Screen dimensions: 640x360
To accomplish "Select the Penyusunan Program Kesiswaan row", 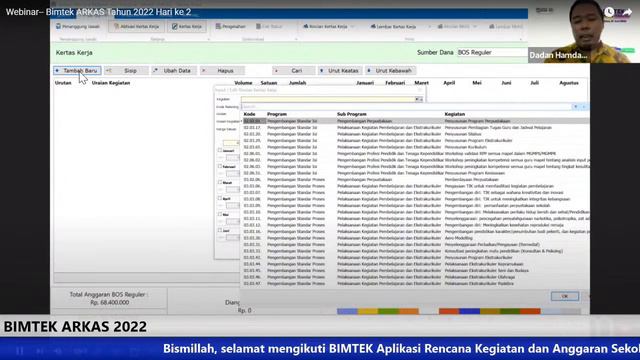I will coord(416,173).
